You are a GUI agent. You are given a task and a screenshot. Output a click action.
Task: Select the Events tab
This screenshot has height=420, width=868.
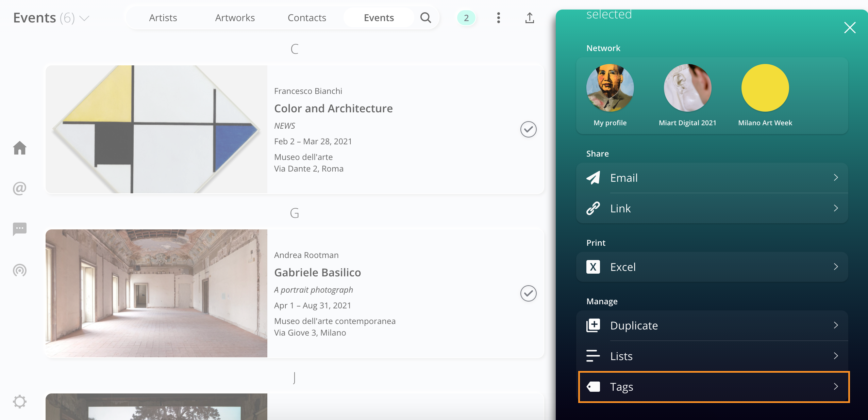click(x=379, y=18)
